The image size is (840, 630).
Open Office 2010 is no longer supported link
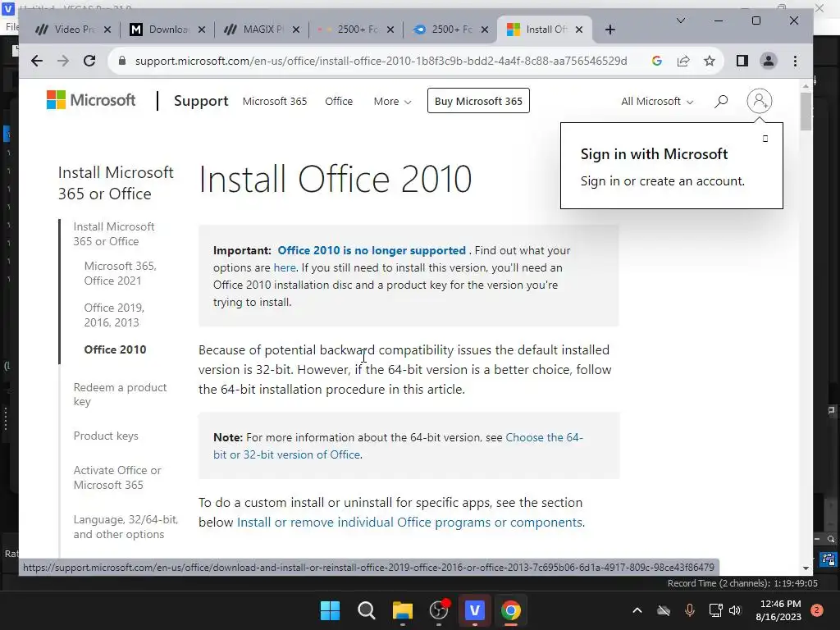click(372, 250)
